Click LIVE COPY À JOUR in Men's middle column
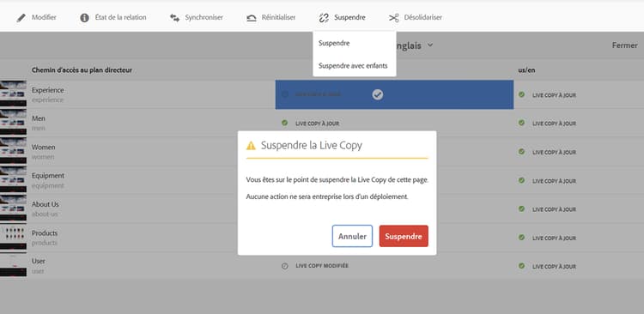644x314 pixels. 318,124
